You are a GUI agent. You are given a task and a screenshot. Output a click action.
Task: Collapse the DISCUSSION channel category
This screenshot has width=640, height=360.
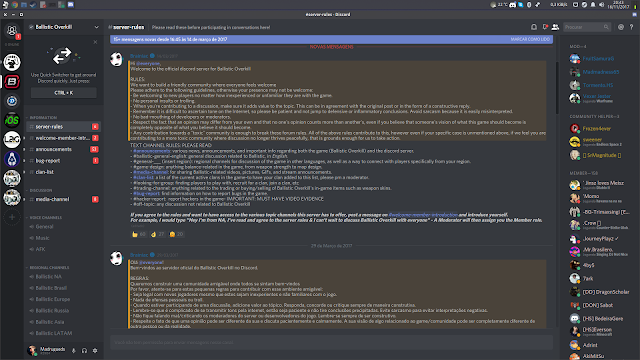coord(40,190)
